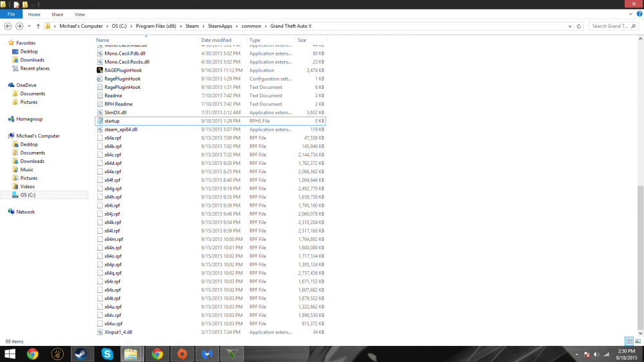This screenshot has height=362, width=644.
Task: Select SlimDX.dll file icon
Action: [x=99, y=113]
